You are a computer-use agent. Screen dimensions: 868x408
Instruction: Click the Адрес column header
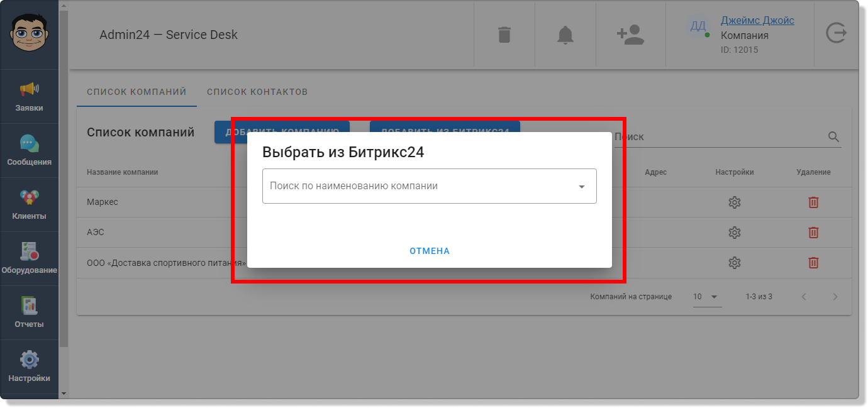coord(655,172)
